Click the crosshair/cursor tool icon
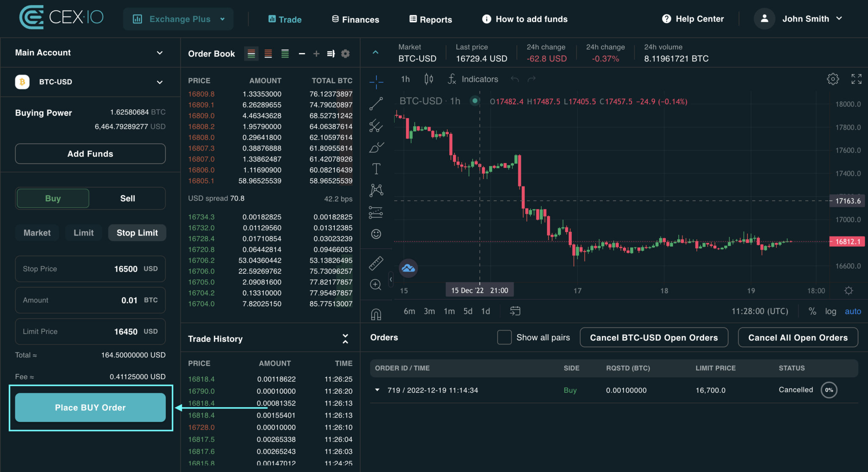The width and height of the screenshot is (868, 472). click(x=377, y=80)
